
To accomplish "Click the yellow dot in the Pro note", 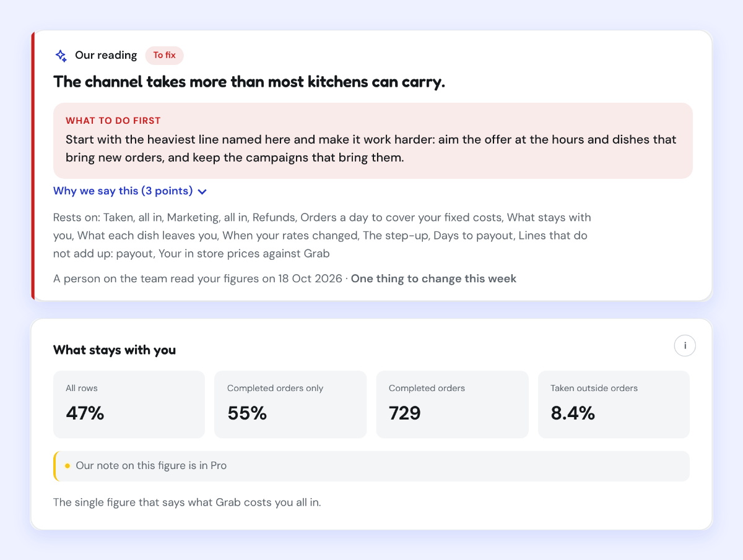I will coord(67,466).
